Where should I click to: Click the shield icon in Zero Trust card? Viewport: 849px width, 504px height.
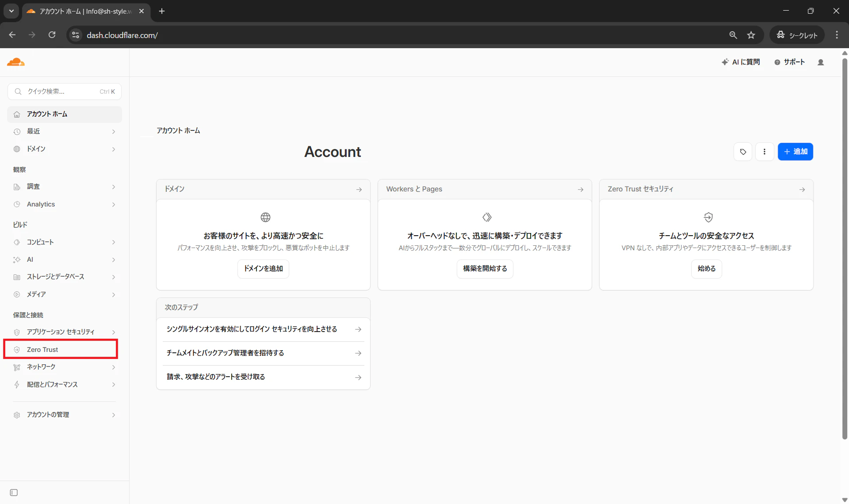pyautogui.click(x=708, y=217)
